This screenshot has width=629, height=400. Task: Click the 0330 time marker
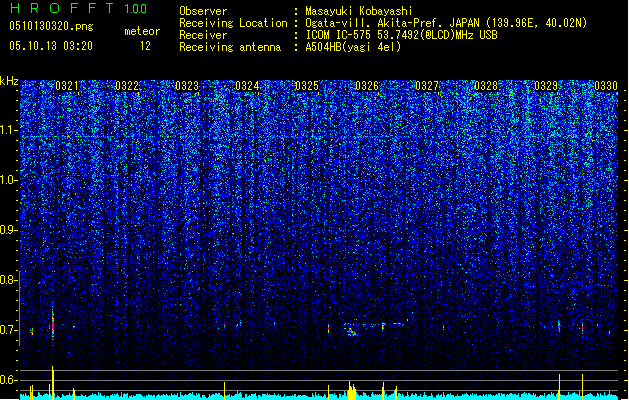[x=606, y=86]
